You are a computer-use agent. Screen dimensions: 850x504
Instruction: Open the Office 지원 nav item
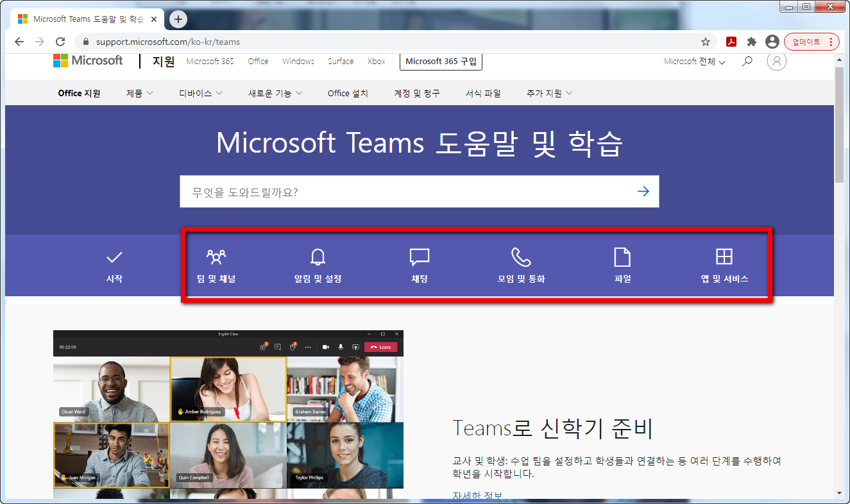point(79,93)
